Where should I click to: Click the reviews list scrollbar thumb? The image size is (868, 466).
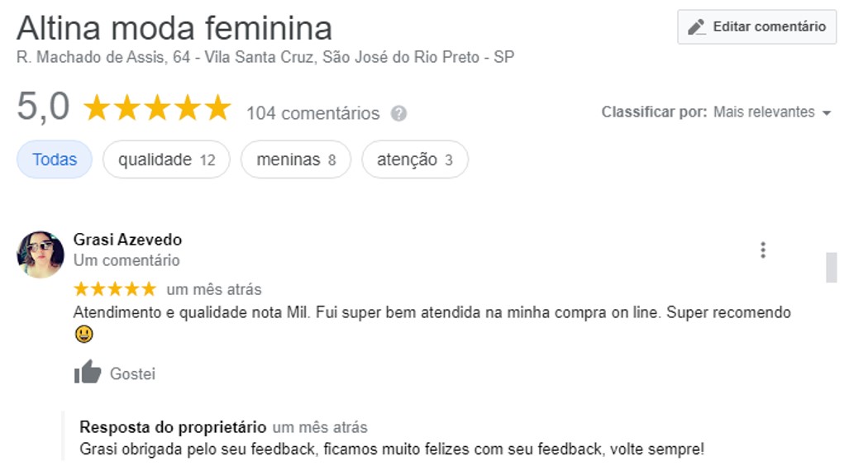click(x=831, y=268)
